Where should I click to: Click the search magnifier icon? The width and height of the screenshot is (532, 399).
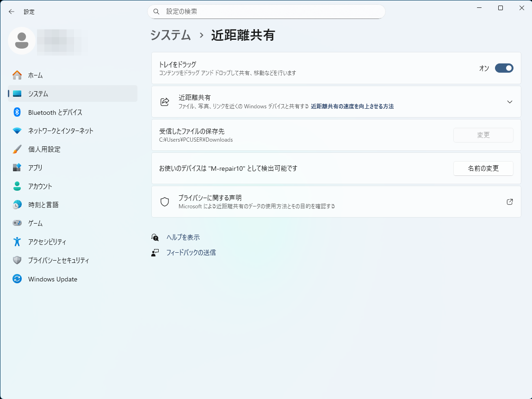156,12
